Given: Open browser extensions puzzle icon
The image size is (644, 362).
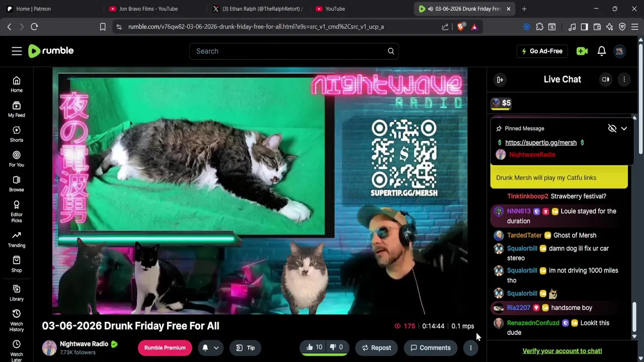Looking at the screenshot, I should 540,27.
